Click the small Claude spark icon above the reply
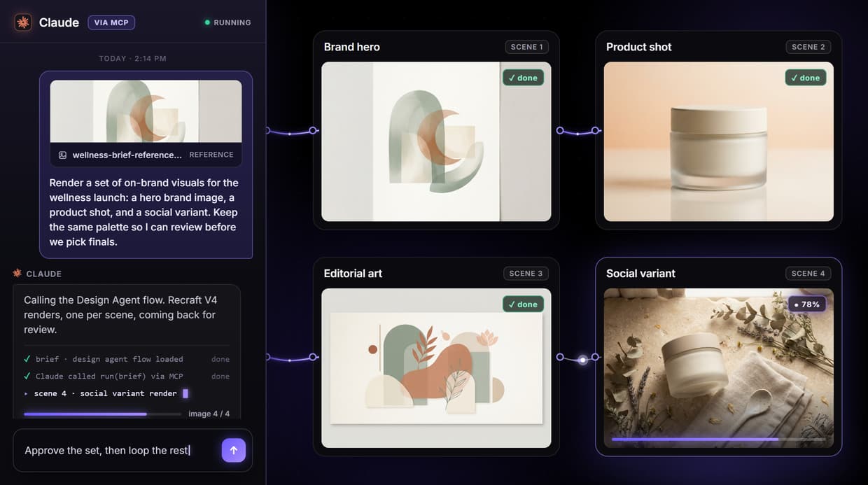Image resolution: width=868 pixels, height=485 pixels. click(17, 274)
